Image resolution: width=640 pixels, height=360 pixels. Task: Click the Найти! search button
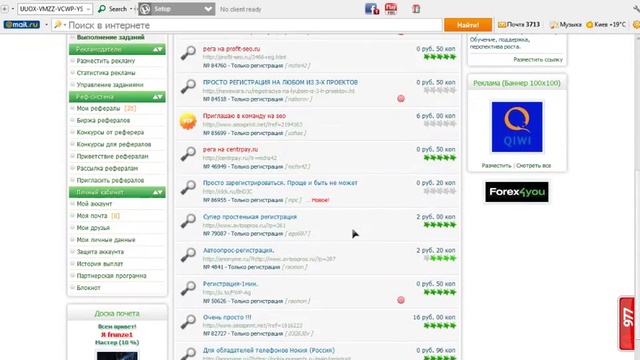click(x=468, y=24)
